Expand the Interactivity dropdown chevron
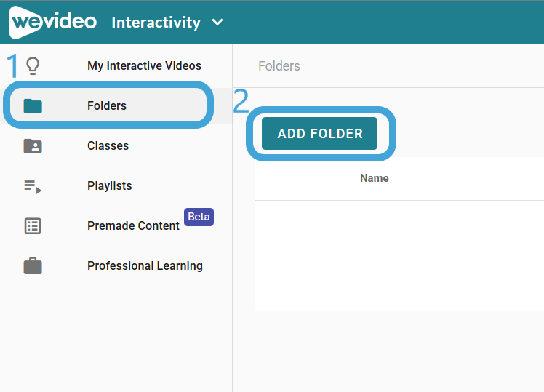 point(217,23)
